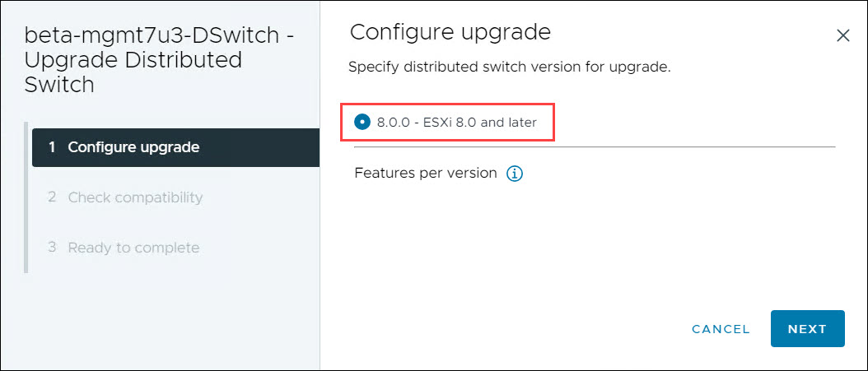
Task: Click the word 'Switch' in the dialog title
Action: 59,85
